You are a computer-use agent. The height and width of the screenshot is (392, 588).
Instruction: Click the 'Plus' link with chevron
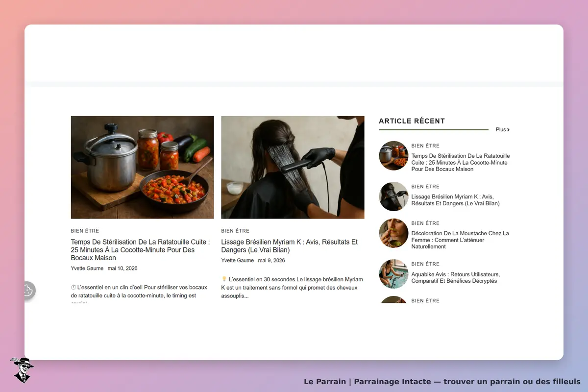click(503, 130)
